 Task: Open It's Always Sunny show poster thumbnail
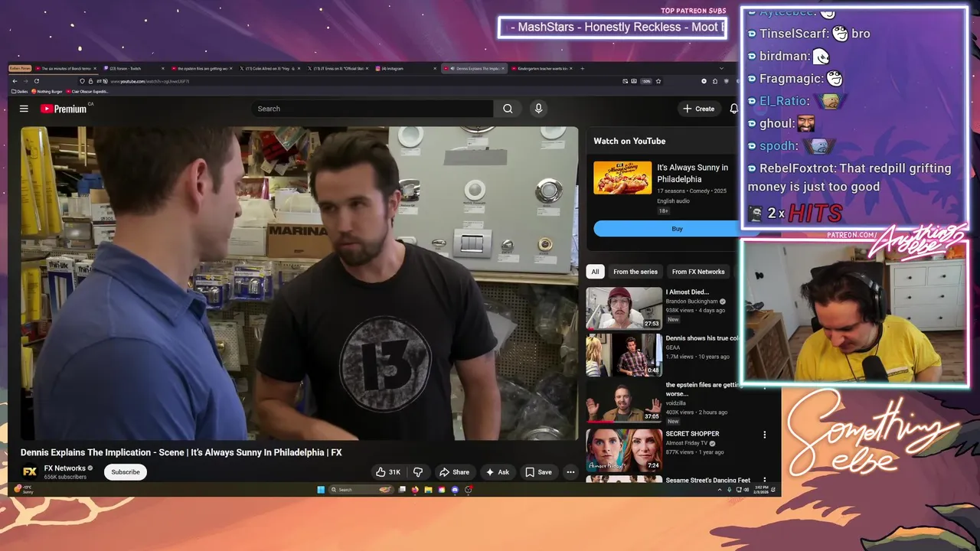[x=622, y=178]
